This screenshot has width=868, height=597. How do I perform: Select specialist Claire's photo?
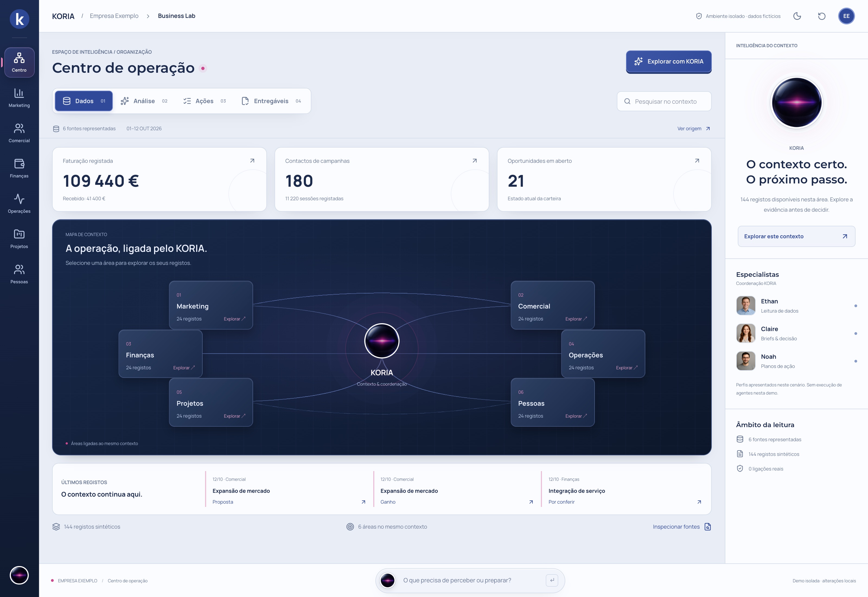[x=746, y=333]
